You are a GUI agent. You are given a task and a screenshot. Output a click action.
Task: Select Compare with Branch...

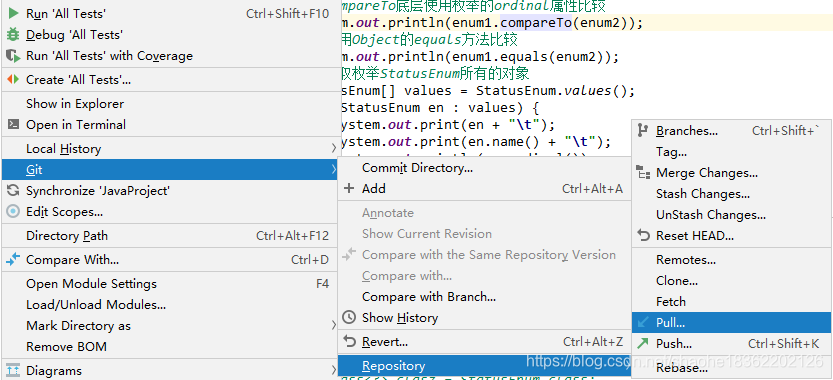(484, 297)
